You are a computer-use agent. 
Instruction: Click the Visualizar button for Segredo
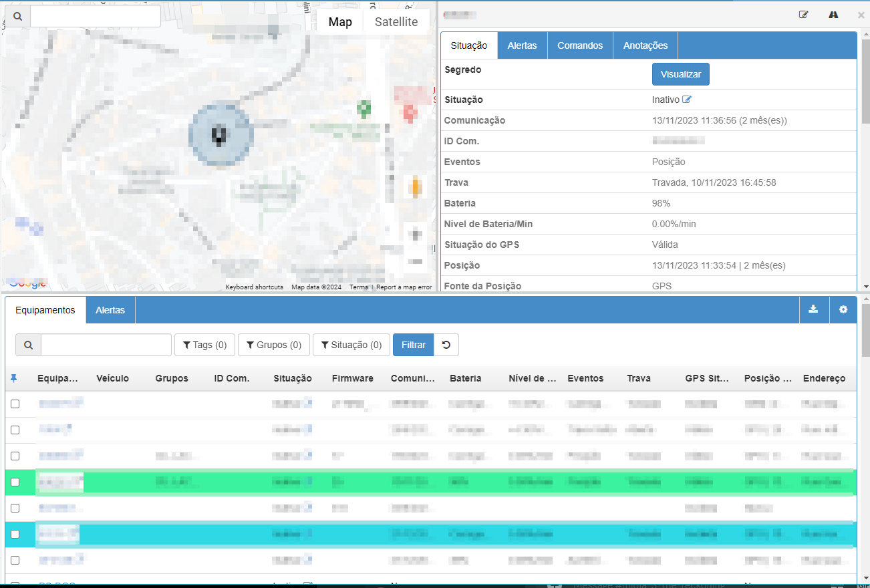click(x=681, y=74)
